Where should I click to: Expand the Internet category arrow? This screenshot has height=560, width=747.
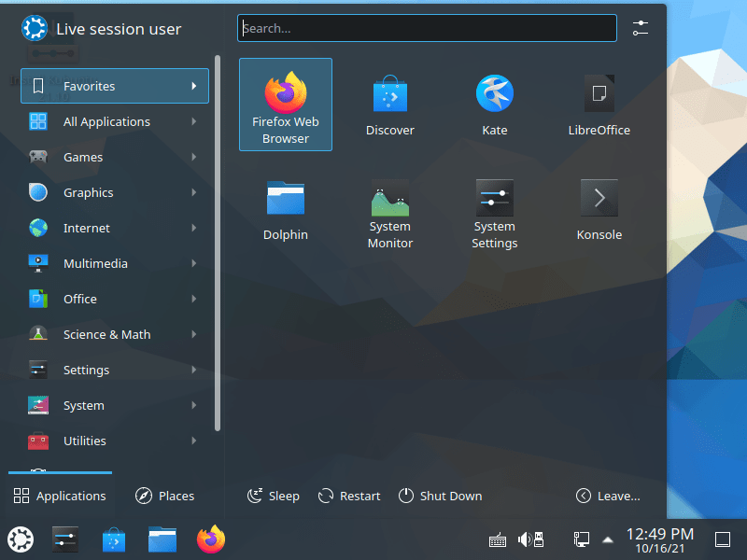[194, 228]
